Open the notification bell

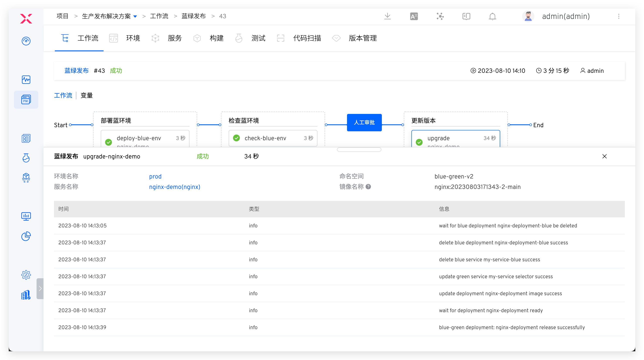click(492, 17)
